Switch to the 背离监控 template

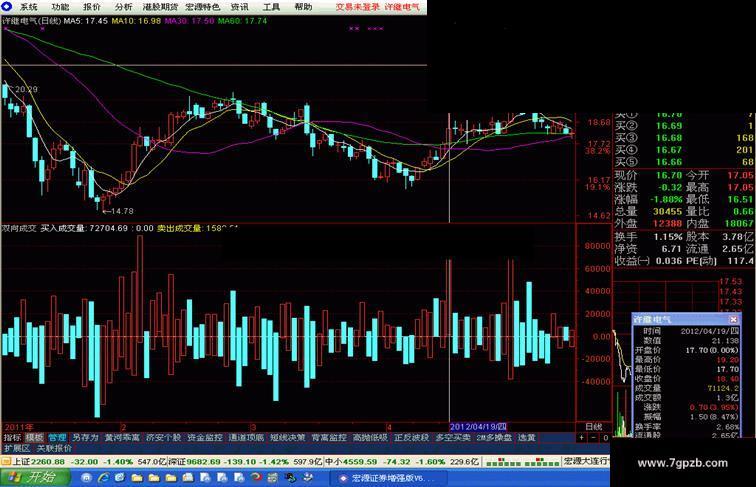click(329, 438)
